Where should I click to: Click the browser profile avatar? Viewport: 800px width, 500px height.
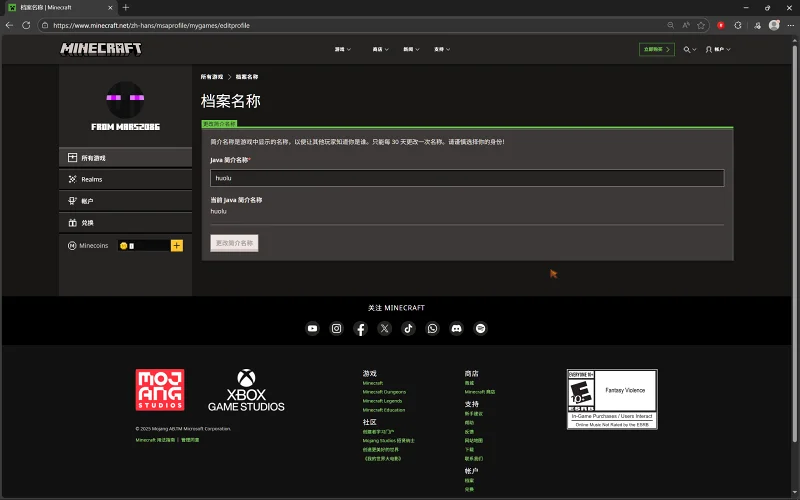(x=774, y=25)
